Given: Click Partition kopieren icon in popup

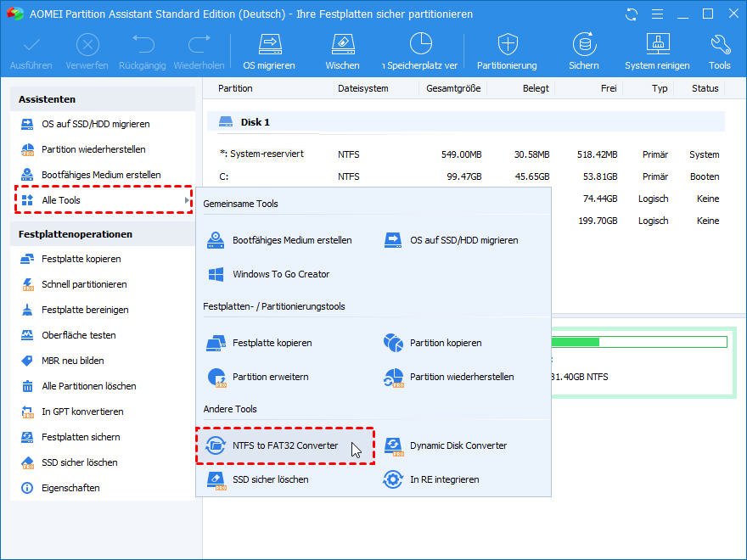Looking at the screenshot, I should (x=393, y=343).
